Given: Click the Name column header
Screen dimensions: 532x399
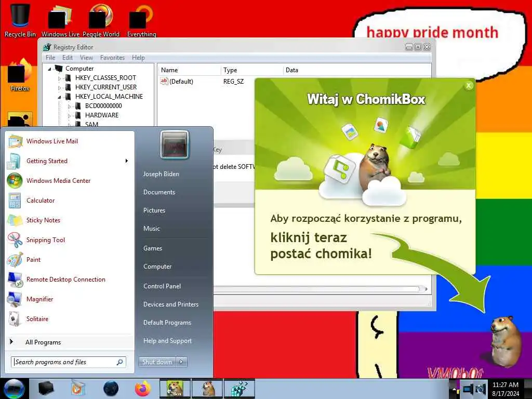Looking at the screenshot, I should (x=189, y=70).
